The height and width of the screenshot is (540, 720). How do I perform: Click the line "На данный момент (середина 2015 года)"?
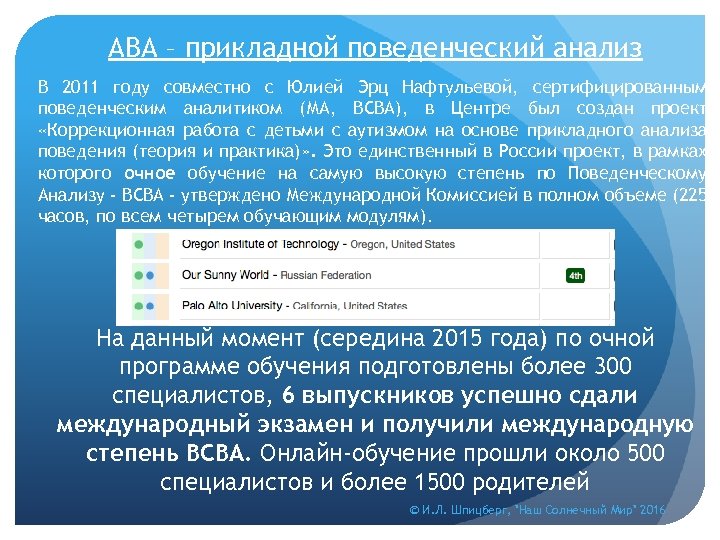pos(322,338)
